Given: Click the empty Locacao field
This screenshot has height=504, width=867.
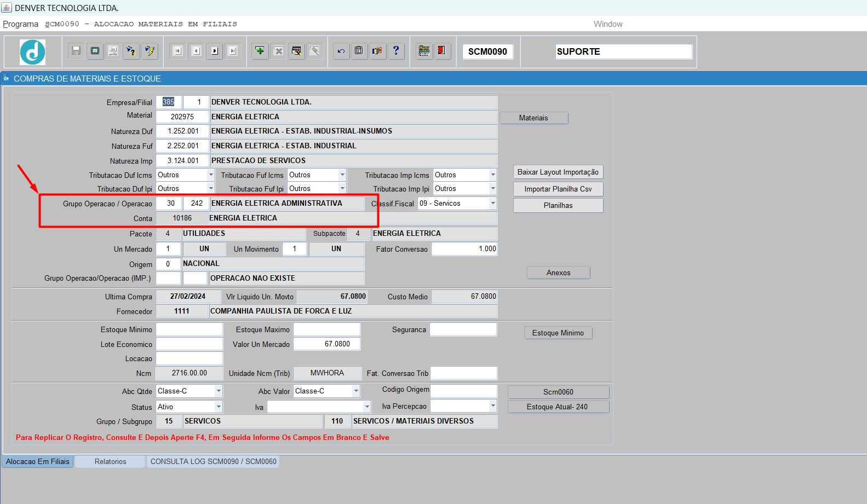Looking at the screenshot, I should 190,358.
